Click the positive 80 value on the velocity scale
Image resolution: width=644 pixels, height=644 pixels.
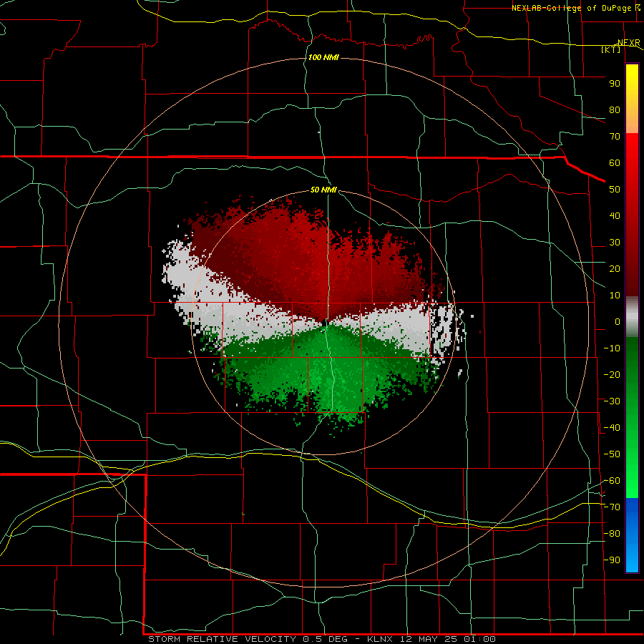pos(615,109)
